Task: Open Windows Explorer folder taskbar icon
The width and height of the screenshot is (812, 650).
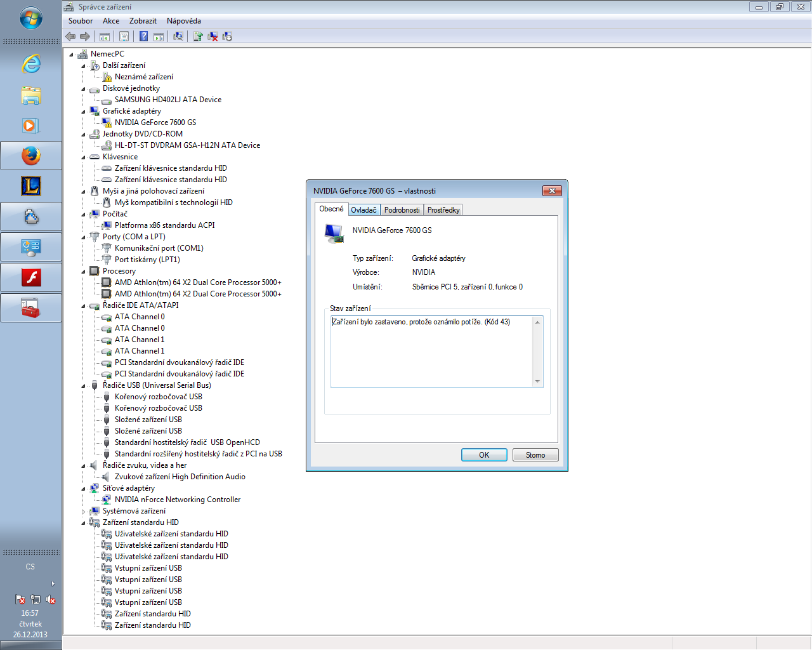Action: point(31,95)
